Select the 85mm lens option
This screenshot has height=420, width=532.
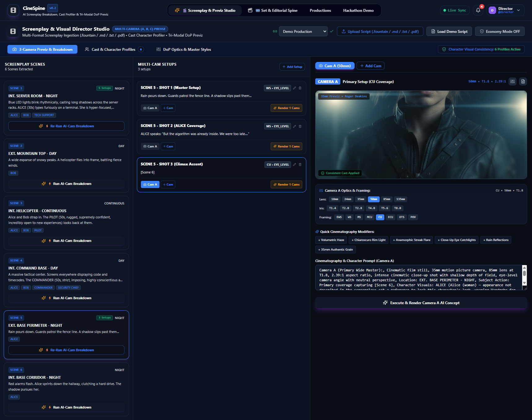tap(387, 199)
